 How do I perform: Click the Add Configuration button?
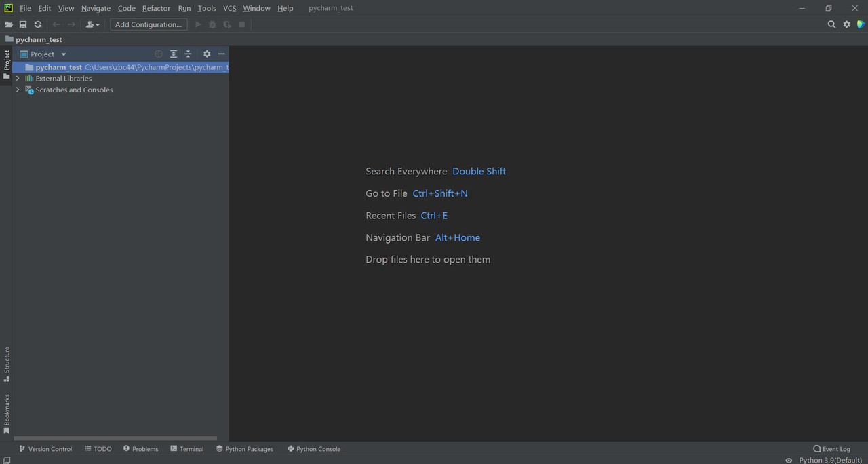(x=149, y=24)
